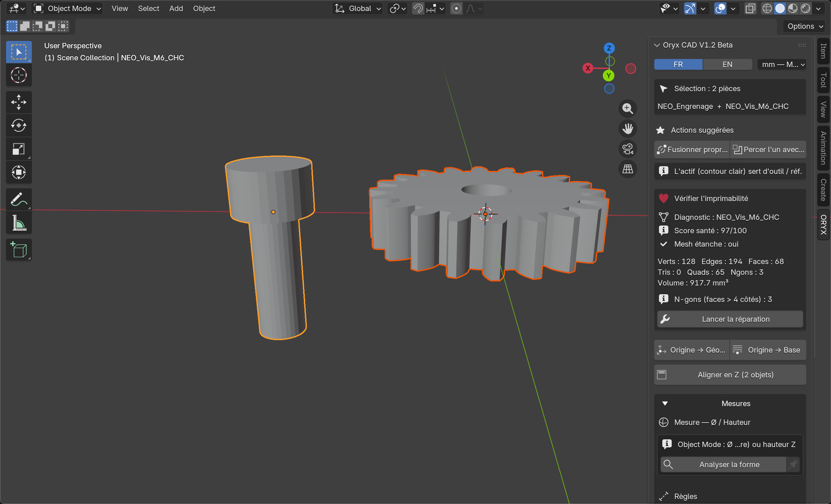
Task: Open the Global orientation dropdown
Action: point(358,8)
